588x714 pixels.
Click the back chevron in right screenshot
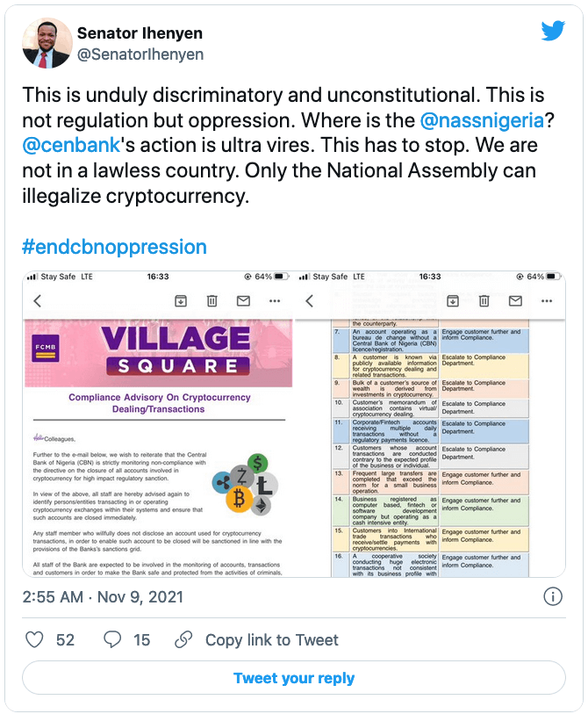pos(310,300)
